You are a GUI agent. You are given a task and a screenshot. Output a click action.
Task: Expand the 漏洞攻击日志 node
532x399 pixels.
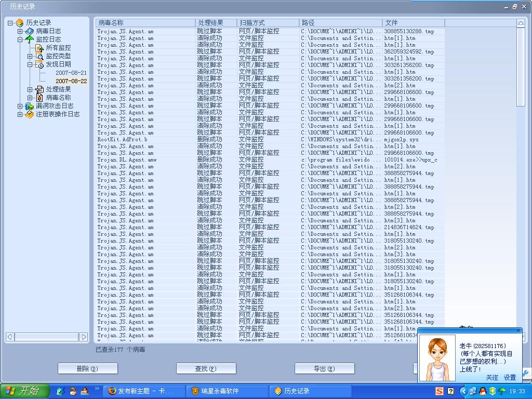tap(20, 106)
